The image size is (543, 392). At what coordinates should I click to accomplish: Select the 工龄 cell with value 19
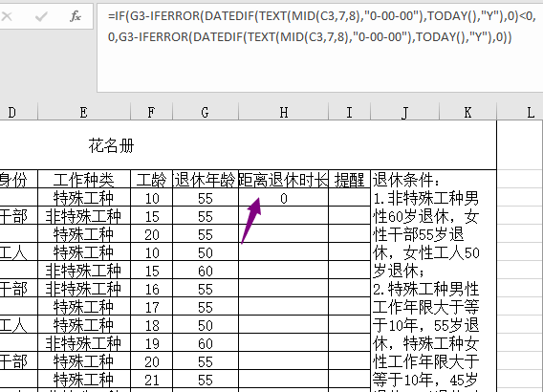[151, 343]
